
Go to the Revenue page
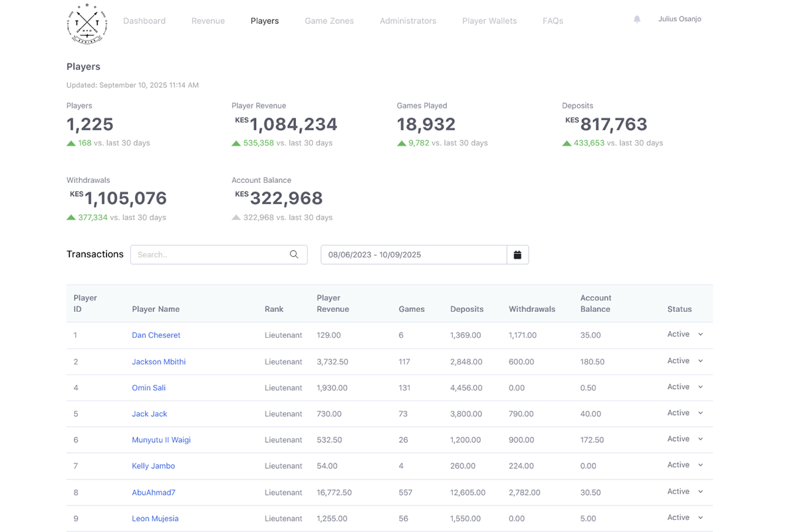click(208, 21)
